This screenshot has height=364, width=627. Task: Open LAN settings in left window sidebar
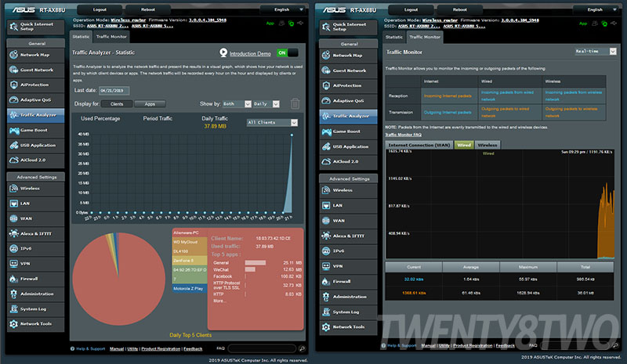(x=35, y=204)
